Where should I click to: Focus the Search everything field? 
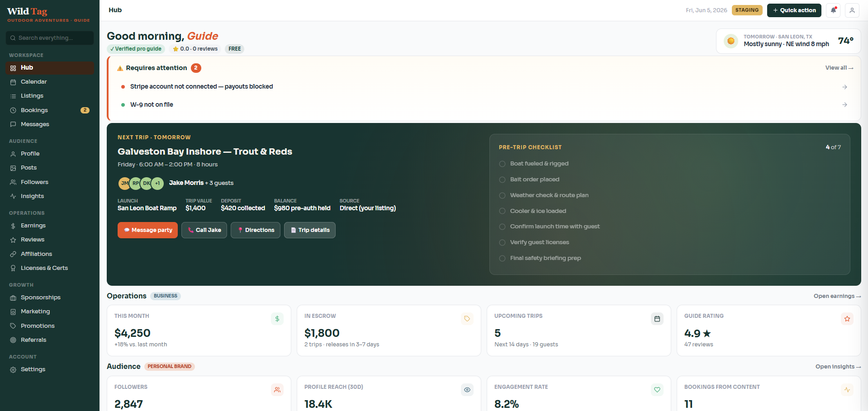coord(50,38)
